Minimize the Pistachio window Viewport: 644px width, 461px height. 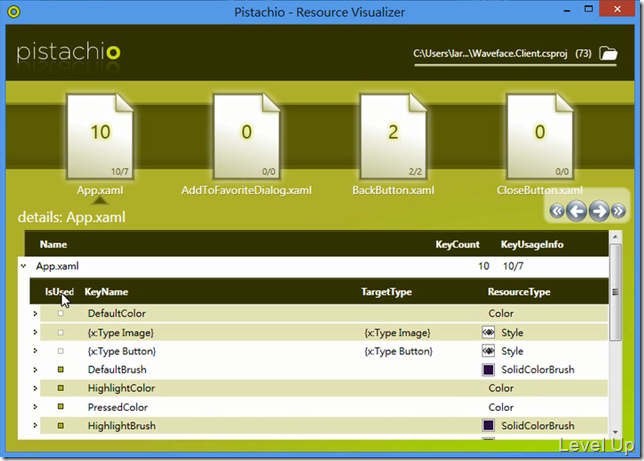point(567,10)
